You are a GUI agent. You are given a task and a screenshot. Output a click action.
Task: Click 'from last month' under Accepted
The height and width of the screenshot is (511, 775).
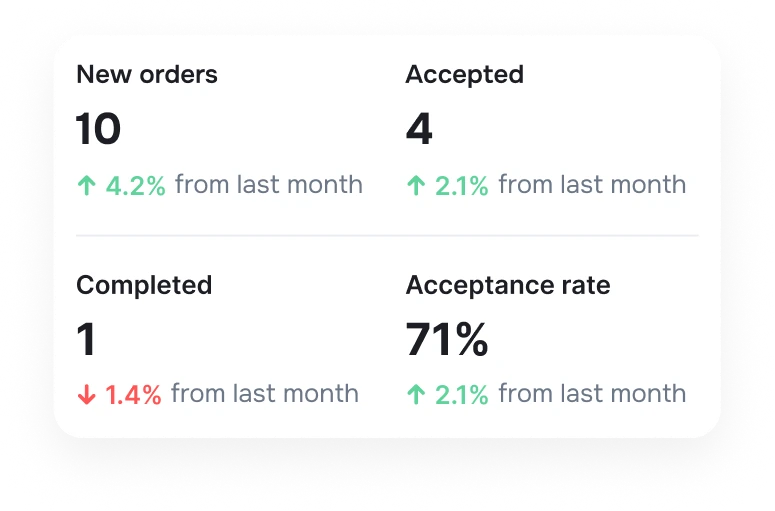point(592,184)
